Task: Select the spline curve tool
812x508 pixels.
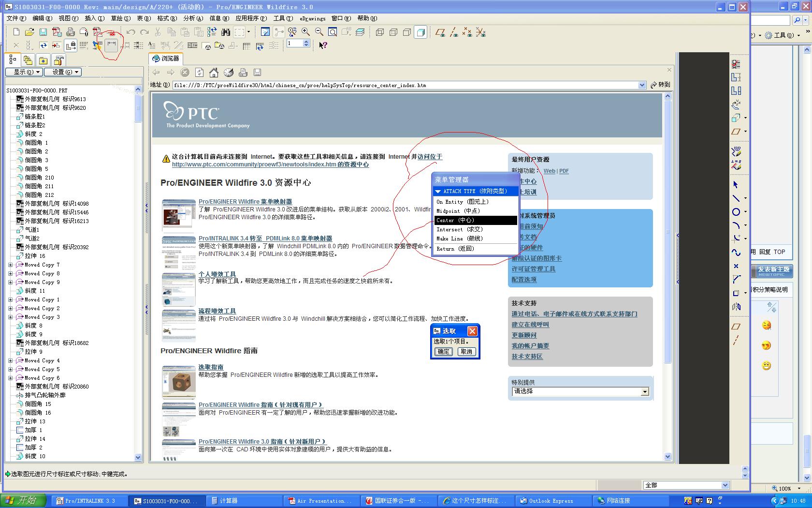Action: click(x=736, y=252)
